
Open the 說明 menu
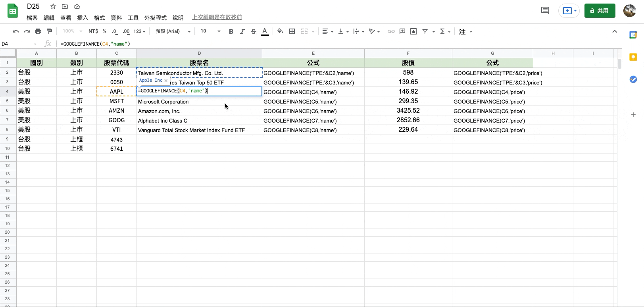(178, 17)
